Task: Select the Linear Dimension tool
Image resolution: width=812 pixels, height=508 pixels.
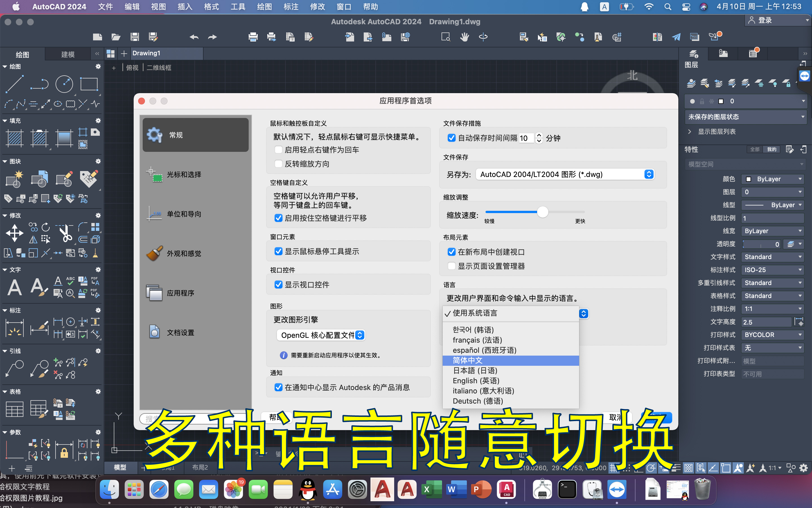Action: tap(15, 328)
